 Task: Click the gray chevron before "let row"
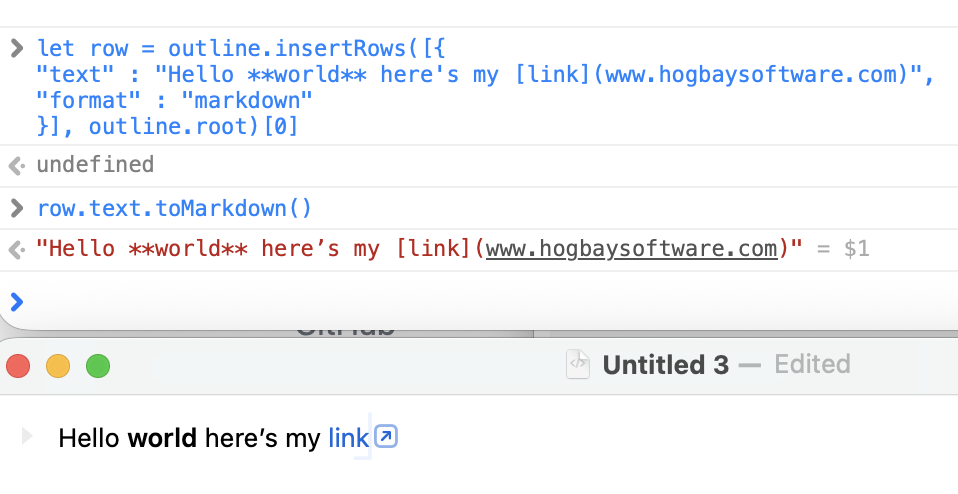pos(16,48)
